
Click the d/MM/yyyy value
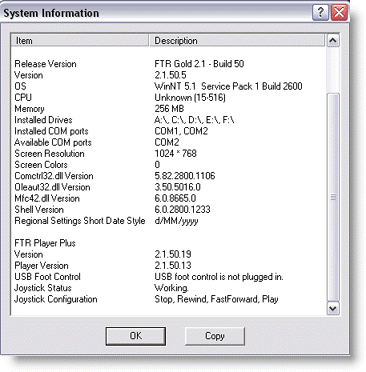pyautogui.click(x=176, y=221)
